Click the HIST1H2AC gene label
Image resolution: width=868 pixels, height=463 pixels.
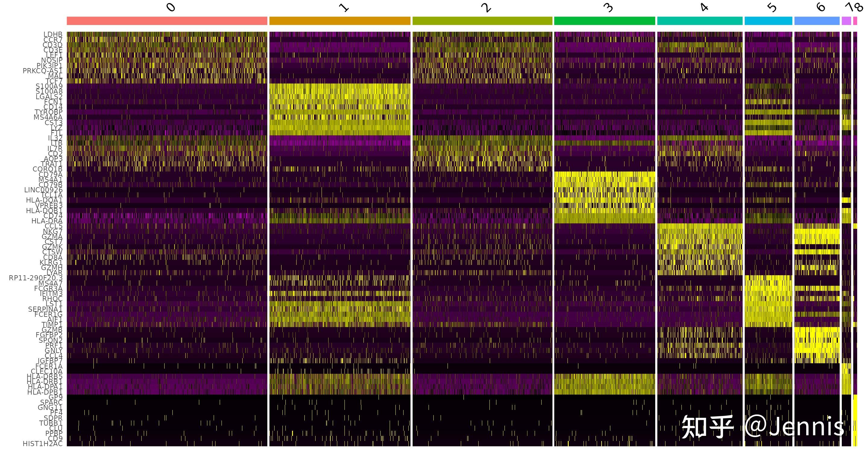coord(42,444)
